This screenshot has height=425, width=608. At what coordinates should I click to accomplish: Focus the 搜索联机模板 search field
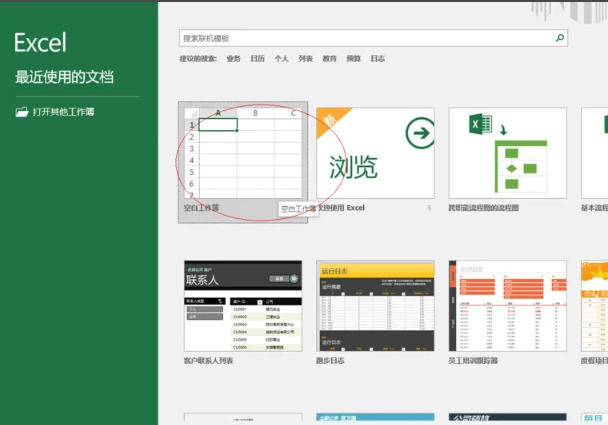[373, 38]
